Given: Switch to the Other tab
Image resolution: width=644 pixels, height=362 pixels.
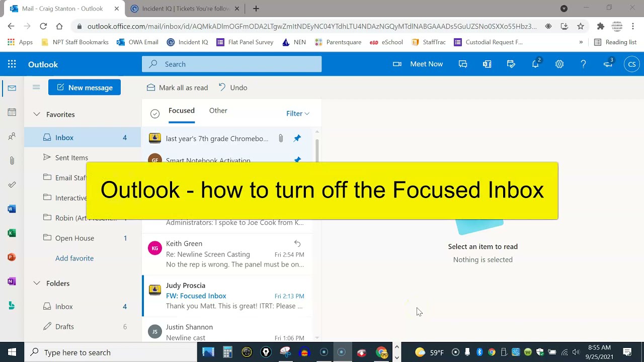Looking at the screenshot, I should pos(218,111).
